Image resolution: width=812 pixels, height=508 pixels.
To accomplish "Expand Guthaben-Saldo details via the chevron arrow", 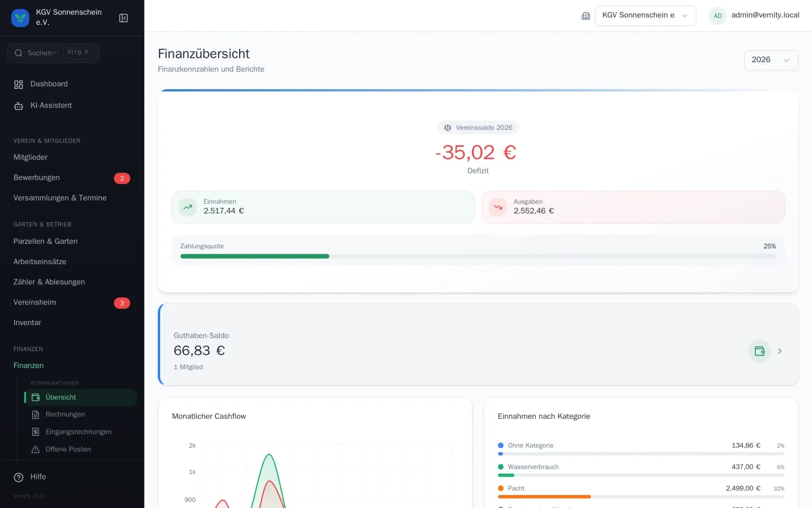I will tap(780, 351).
